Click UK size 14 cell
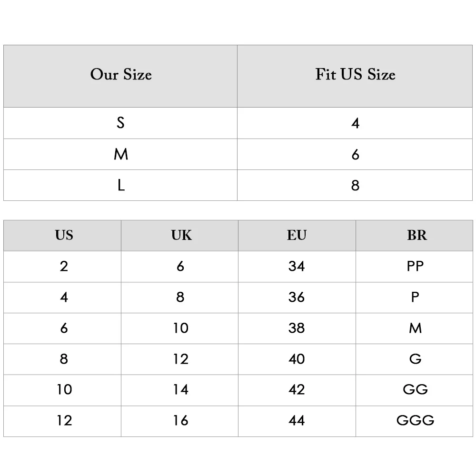Viewport: 476px width, 476px height. [180, 389]
